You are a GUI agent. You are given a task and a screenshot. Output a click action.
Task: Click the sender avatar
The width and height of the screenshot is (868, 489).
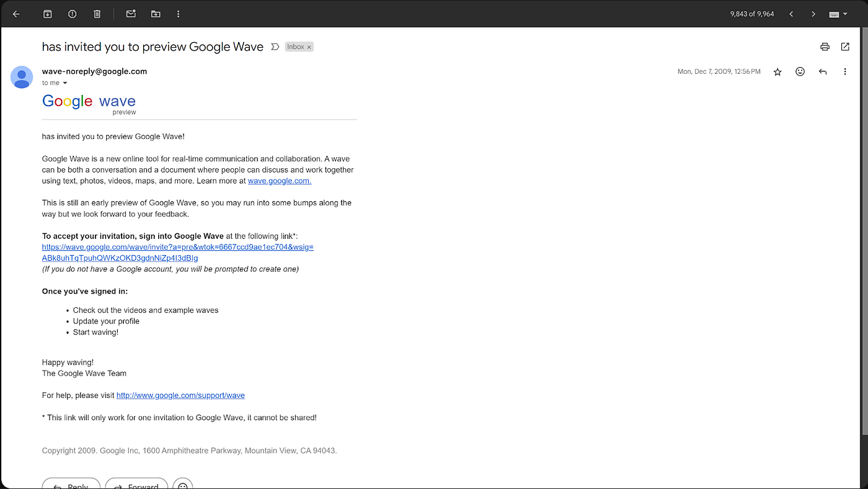(x=22, y=77)
